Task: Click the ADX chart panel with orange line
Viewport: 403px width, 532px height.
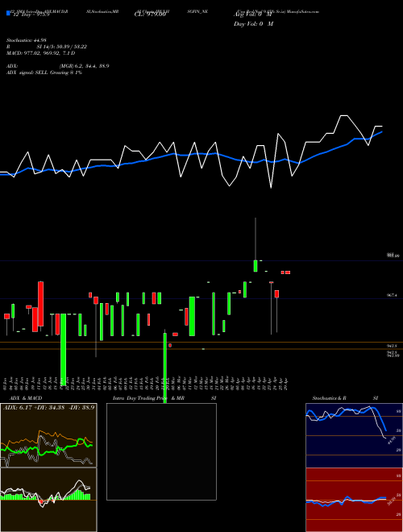Action: 48,435
